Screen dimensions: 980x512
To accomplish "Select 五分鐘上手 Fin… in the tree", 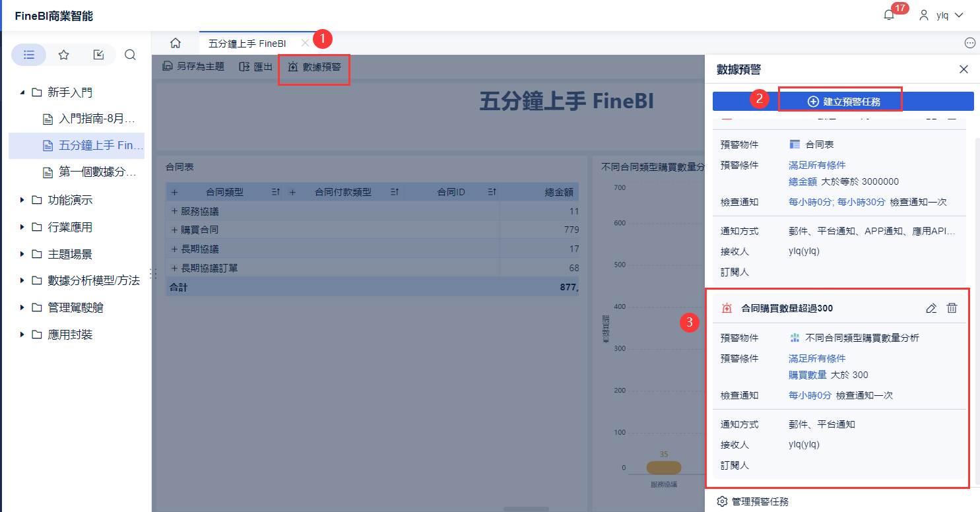I will (x=77, y=145).
